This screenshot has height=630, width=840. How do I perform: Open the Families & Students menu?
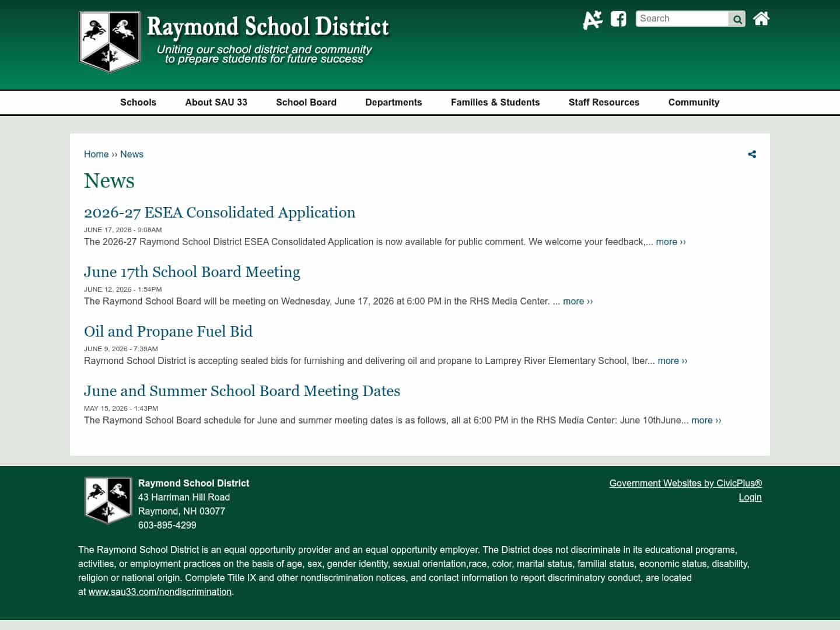click(495, 102)
